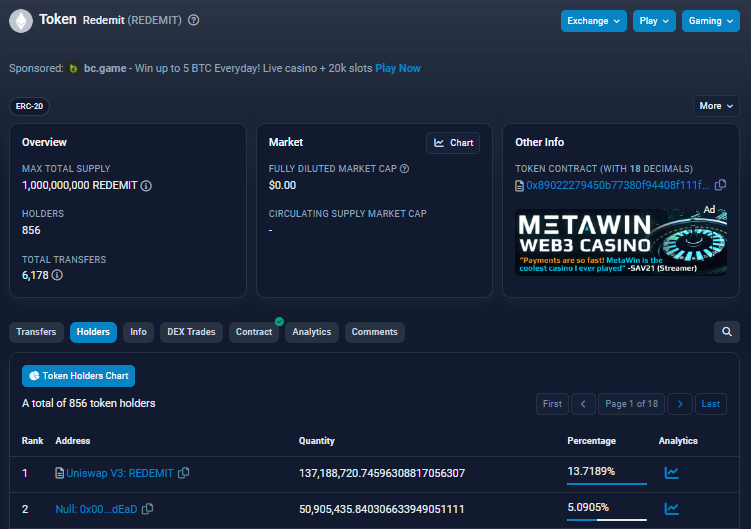Open the Info tab
This screenshot has width=751, height=529.
tap(138, 332)
